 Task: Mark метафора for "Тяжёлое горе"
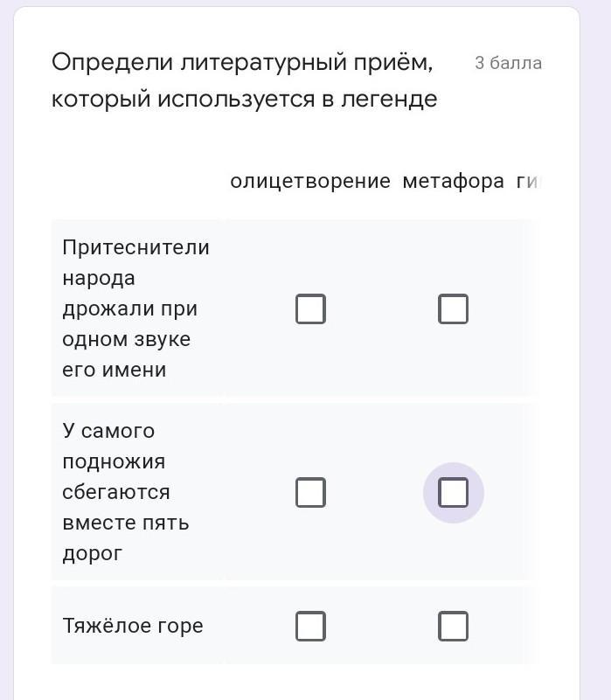click(453, 626)
